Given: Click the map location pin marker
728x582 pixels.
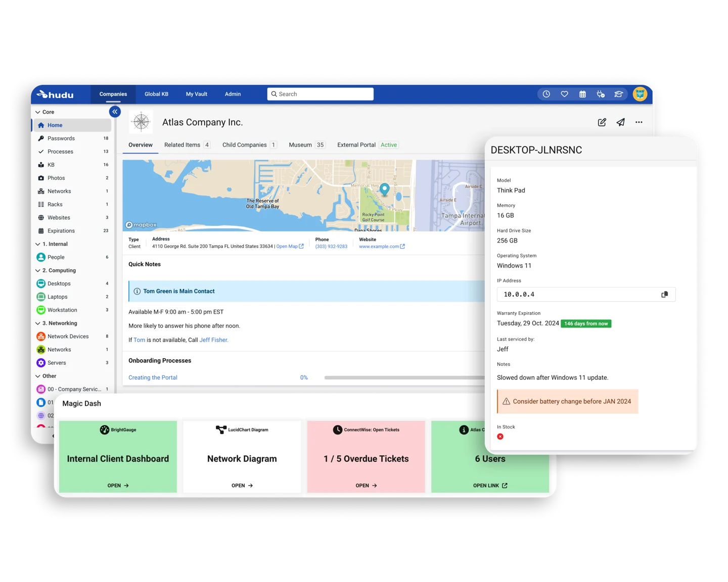Looking at the screenshot, I should point(385,189).
